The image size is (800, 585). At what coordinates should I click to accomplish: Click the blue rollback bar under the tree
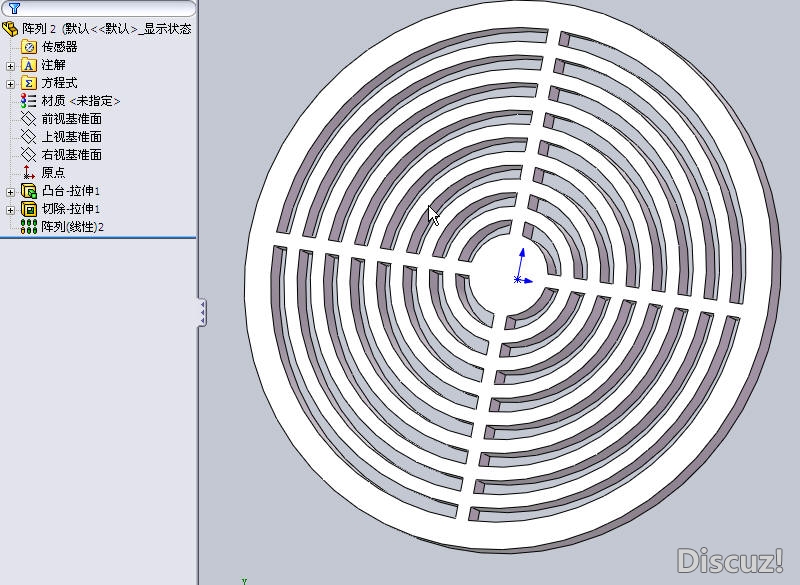pos(98,237)
